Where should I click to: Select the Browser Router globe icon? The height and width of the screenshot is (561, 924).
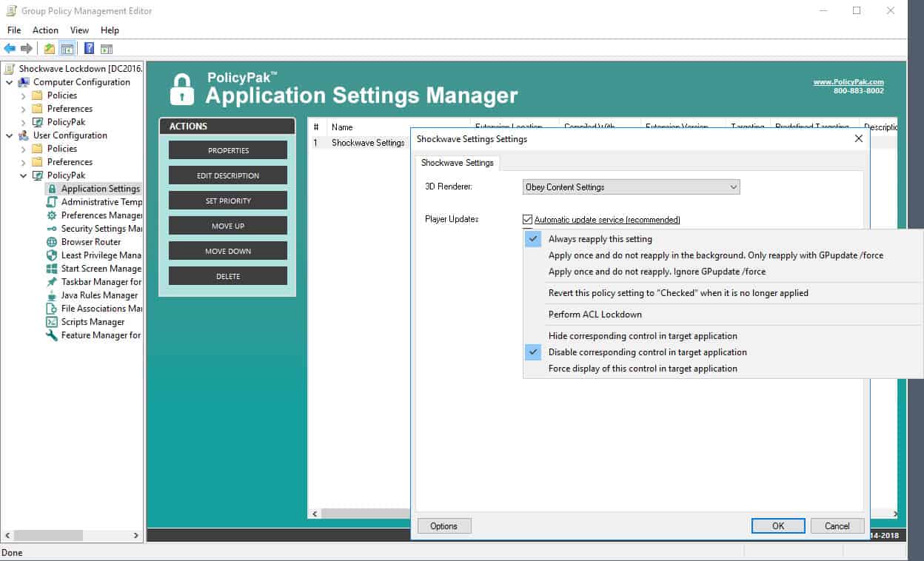[52, 242]
